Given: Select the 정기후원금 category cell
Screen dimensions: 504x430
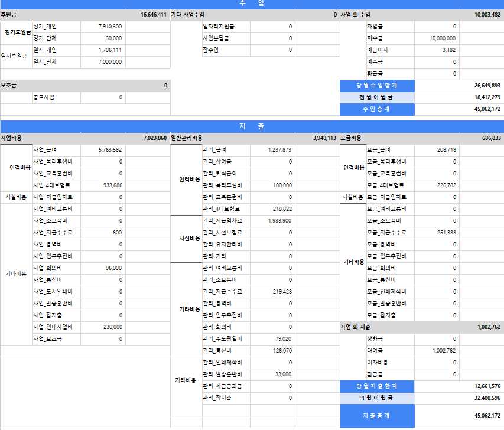Looking at the screenshot, I should click(x=18, y=32).
